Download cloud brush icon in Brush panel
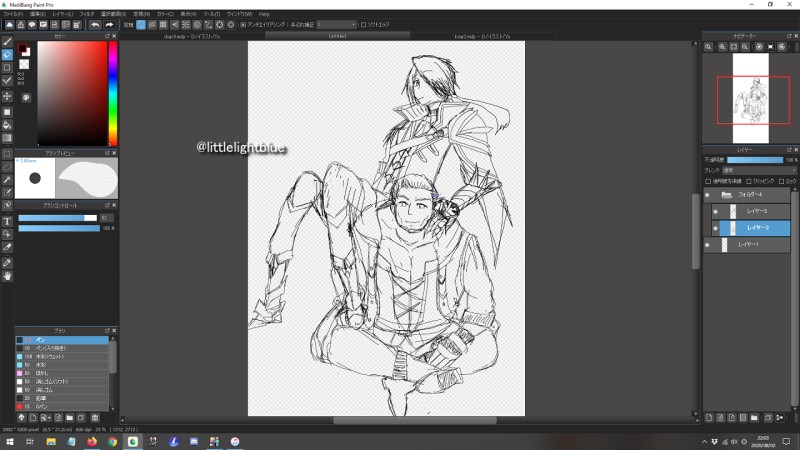 pos(21,418)
